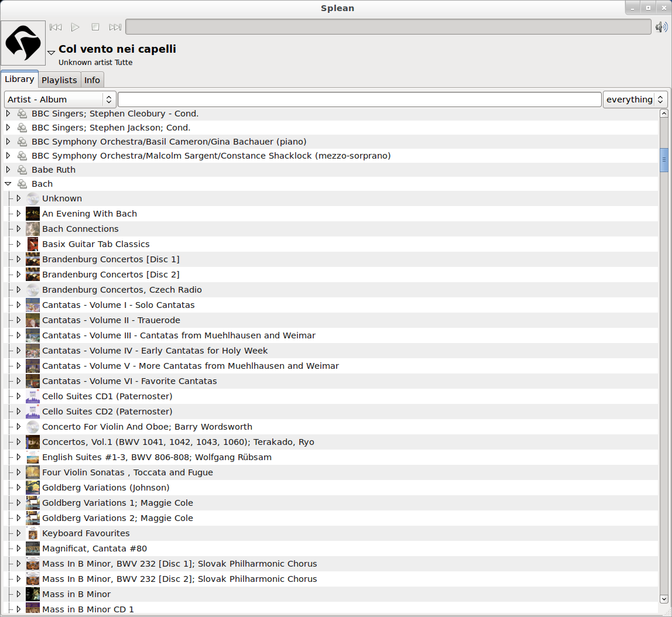Select Mass in B Minor CD 1 row
The height and width of the screenshot is (617, 672).
click(x=330, y=609)
